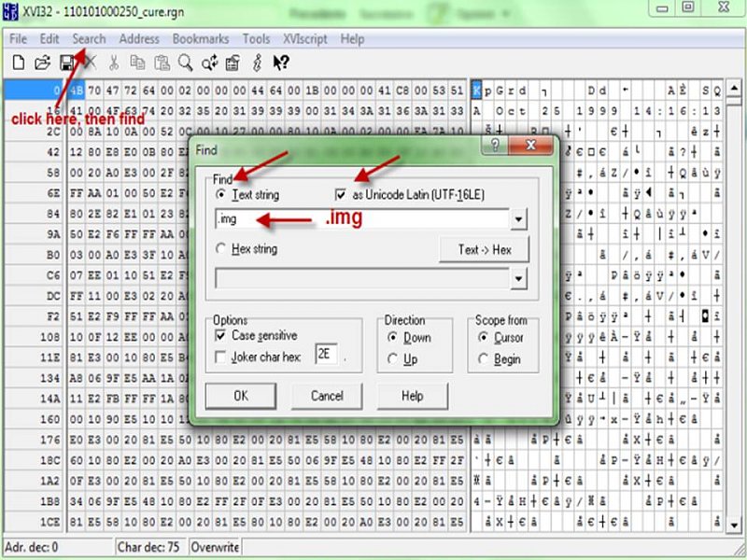Toggle the Case sensitive checkbox
The image size is (747, 560).
click(220, 336)
